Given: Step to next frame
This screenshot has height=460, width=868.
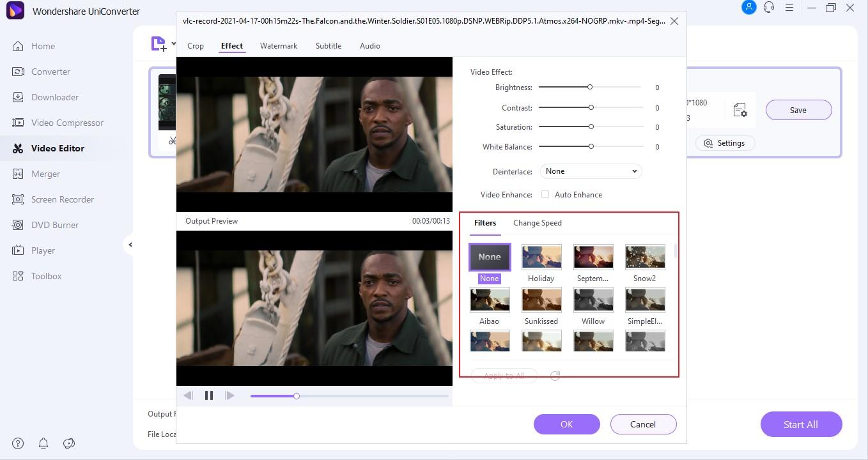Looking at the screenshot, I should pos(229,395).
